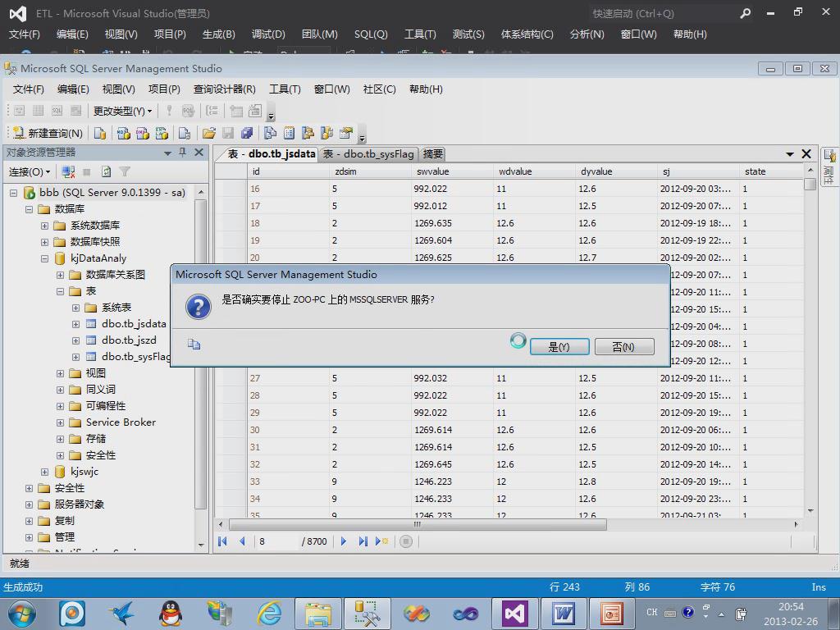Viewport: 840px width, 630px height.
Task: Select the 表 - dbo.tb_jsdata tab
Action: (271, 154)
